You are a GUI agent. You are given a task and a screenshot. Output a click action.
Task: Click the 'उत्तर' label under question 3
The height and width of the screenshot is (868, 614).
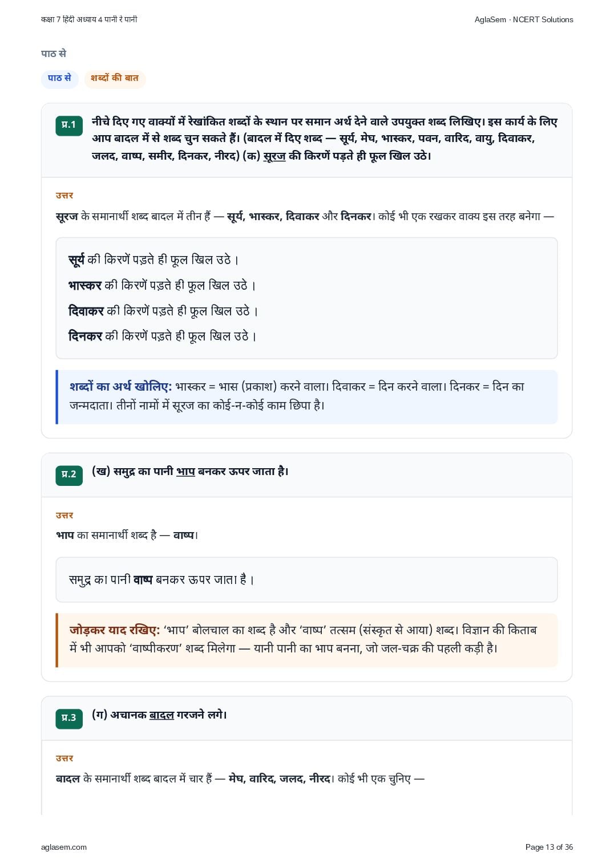pyautogui.click(x=64, y=759)
